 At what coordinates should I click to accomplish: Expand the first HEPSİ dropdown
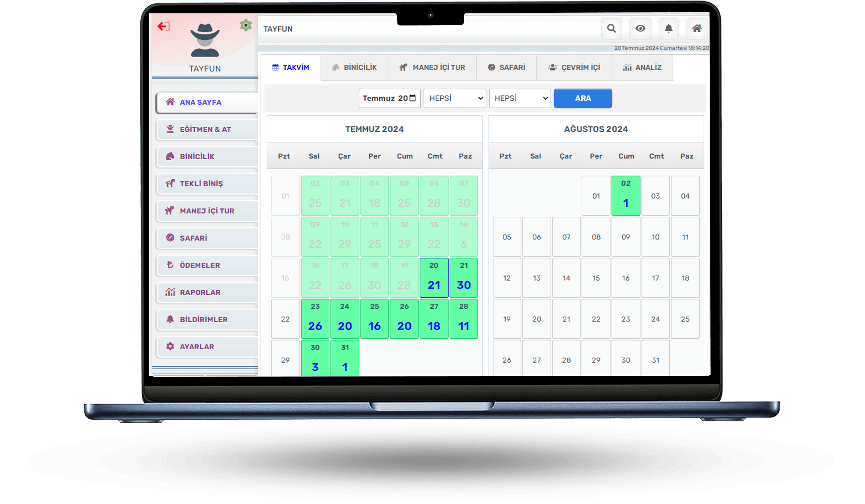[x=455, y=98]
